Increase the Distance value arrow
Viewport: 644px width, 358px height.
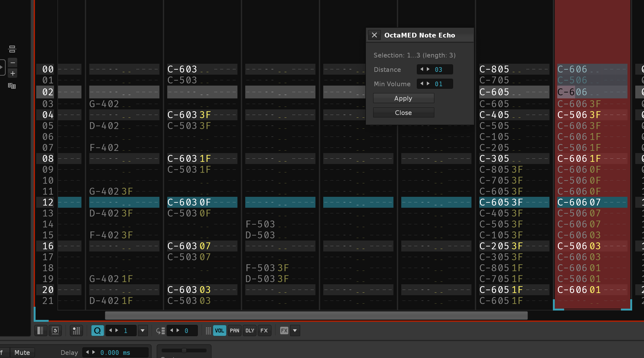pos(428,69)
